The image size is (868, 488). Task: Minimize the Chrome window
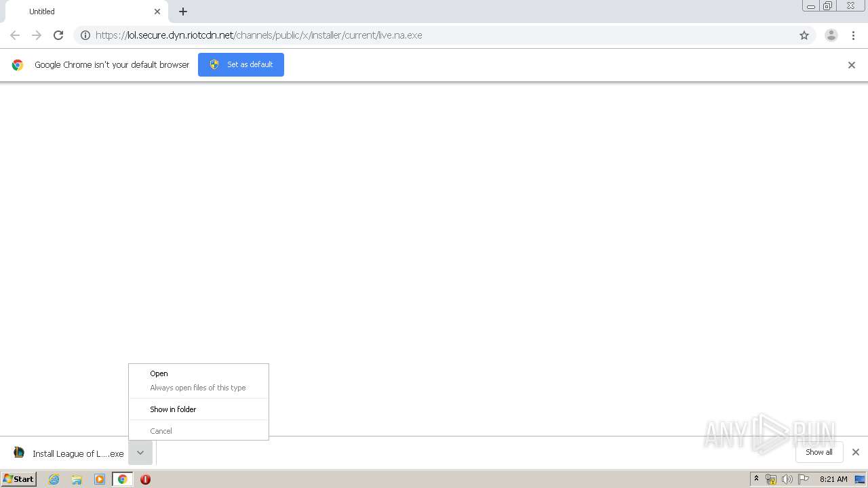(x=811, y=6)
